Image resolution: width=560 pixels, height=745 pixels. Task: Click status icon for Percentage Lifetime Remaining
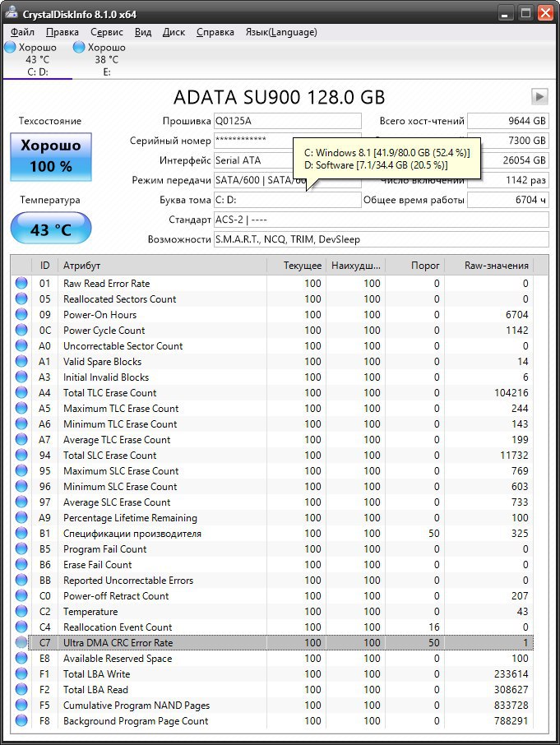pyautogui.click(x=21, y=518)
